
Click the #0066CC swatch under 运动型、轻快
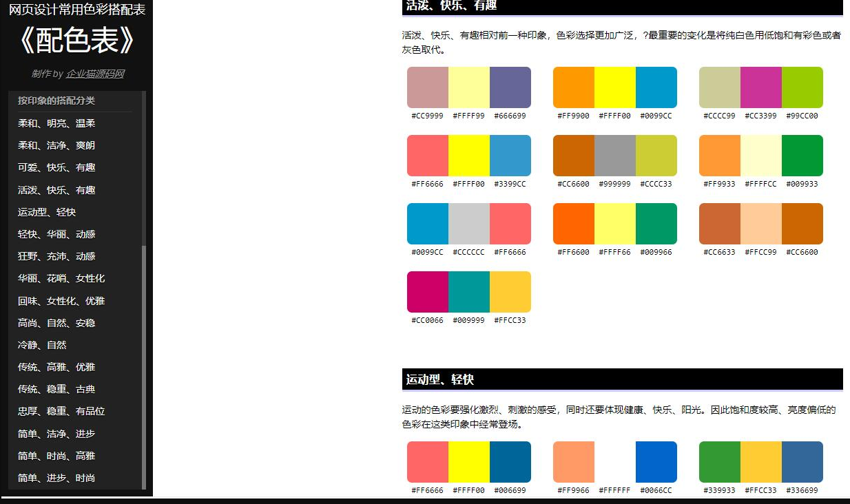point(656,462)
